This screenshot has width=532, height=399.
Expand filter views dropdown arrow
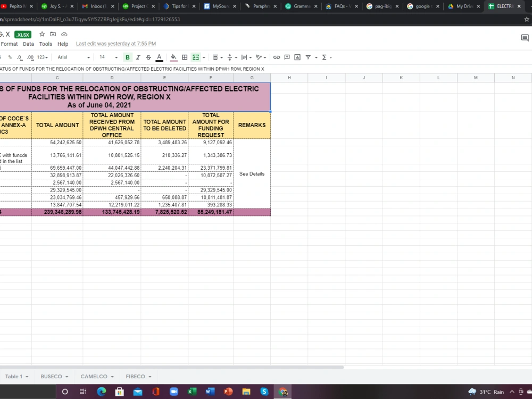click(316, 57)
